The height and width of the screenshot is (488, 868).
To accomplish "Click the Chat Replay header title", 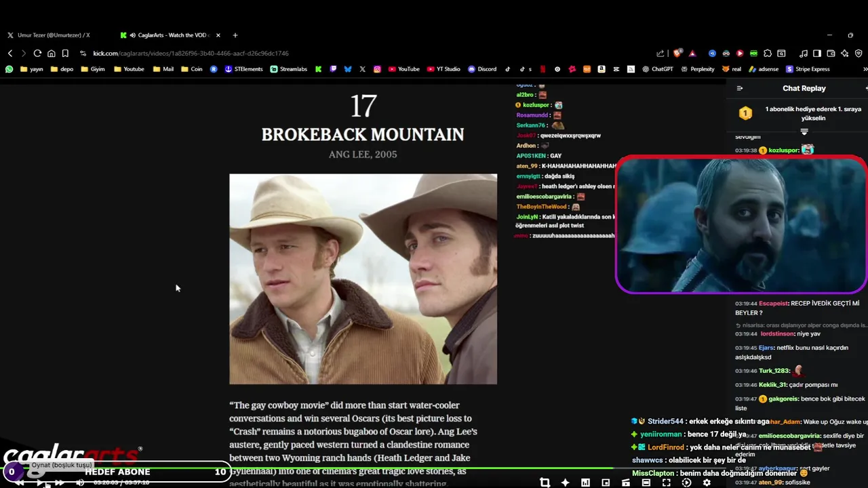I will [x=804, y=88].
